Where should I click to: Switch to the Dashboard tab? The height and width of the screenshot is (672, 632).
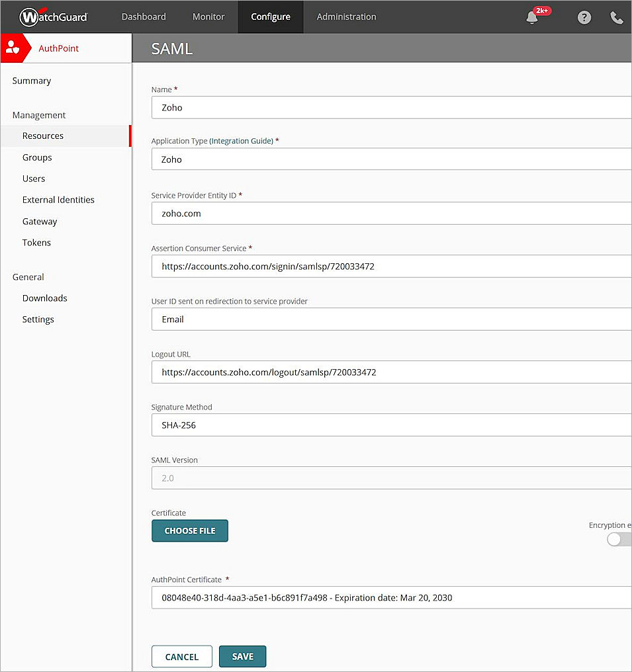(143, 17)
